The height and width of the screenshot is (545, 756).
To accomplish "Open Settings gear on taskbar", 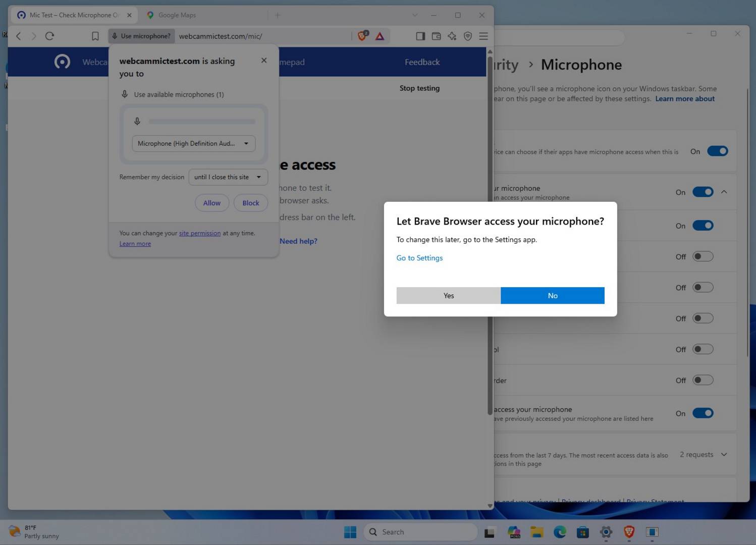I will pos(606,532).
